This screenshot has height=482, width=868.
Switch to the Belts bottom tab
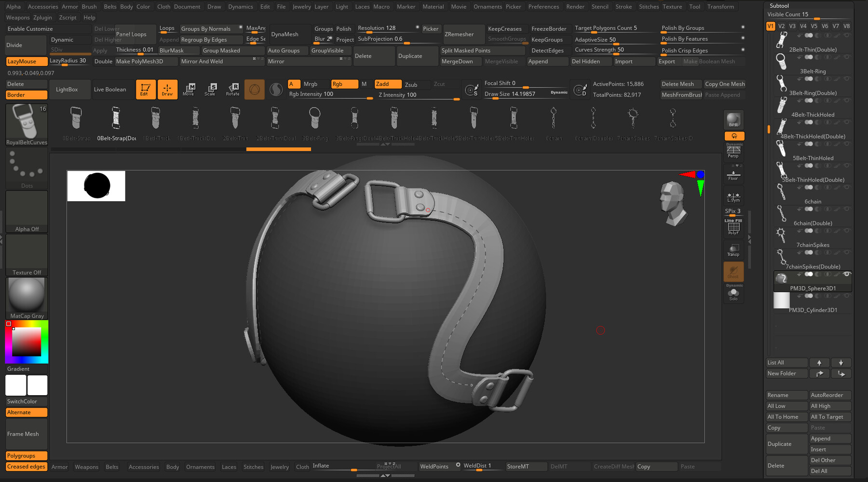(112, 467)
